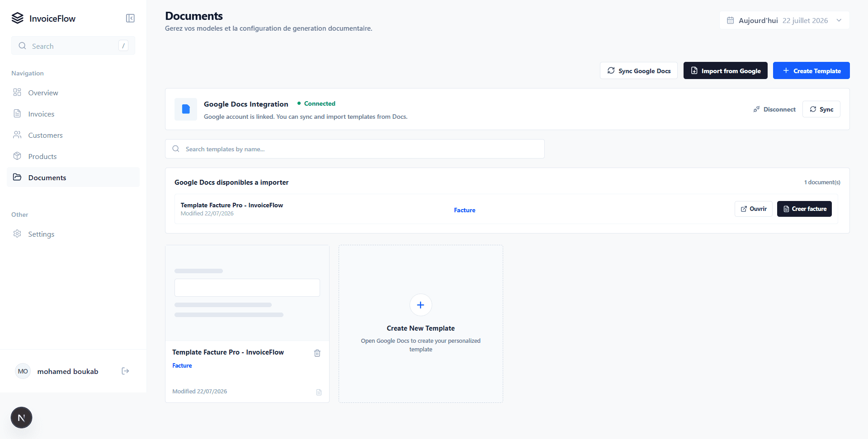Click the Modified 22/07/2026 text on the card

pyautogui.click(x=200, y=391)
